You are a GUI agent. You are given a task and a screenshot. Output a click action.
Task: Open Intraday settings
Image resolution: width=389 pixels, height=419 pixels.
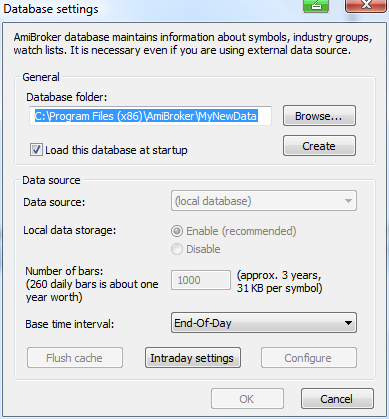[x=193, y=358]
